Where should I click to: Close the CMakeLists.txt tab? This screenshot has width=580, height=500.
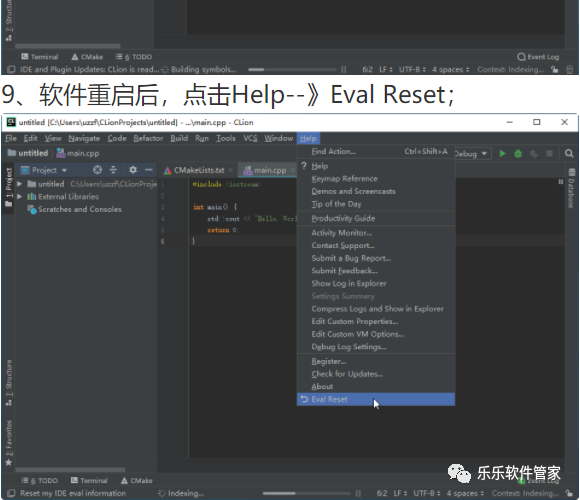231,170
